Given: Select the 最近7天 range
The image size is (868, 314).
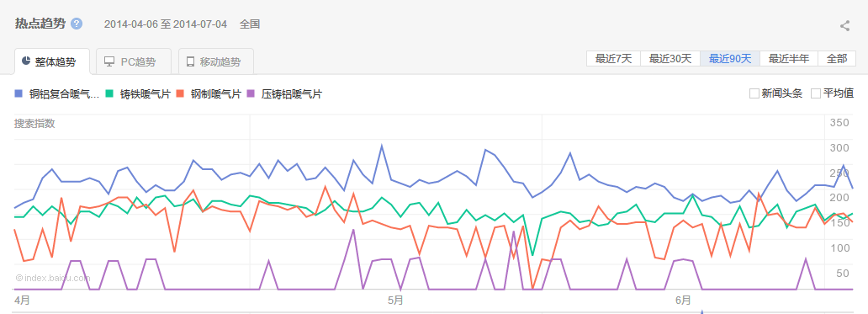Looking at the screenshot, I should [613, 59].
